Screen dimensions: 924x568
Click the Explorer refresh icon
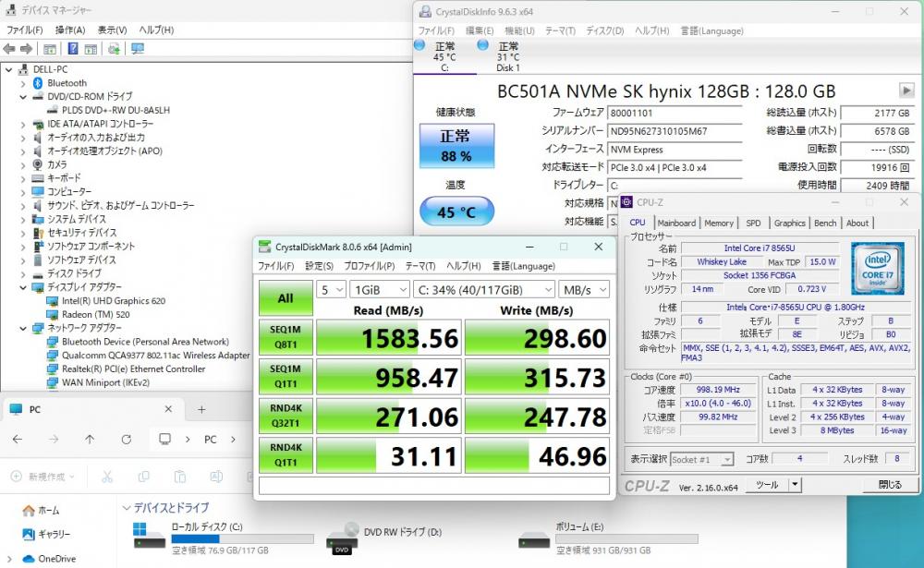pos(126,440)
